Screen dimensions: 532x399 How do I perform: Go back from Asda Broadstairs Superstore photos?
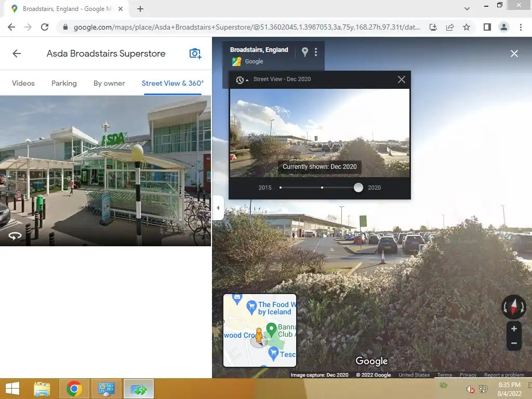tap(17, 54)
